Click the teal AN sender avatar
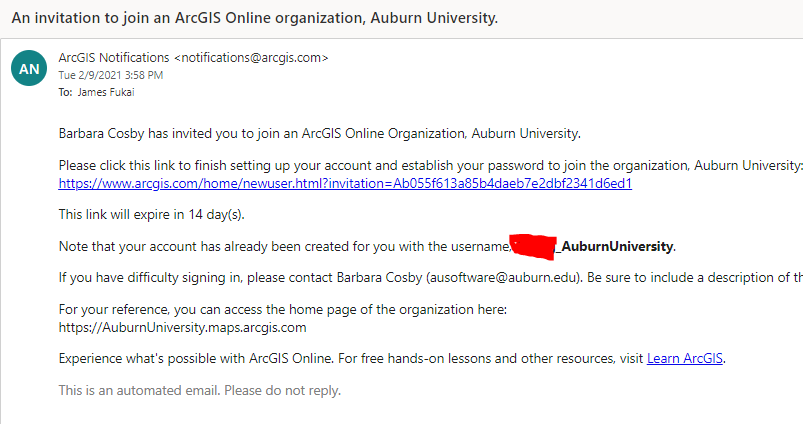Image resolution: width=803 pixels, height=424 pixels. point(29,68)
